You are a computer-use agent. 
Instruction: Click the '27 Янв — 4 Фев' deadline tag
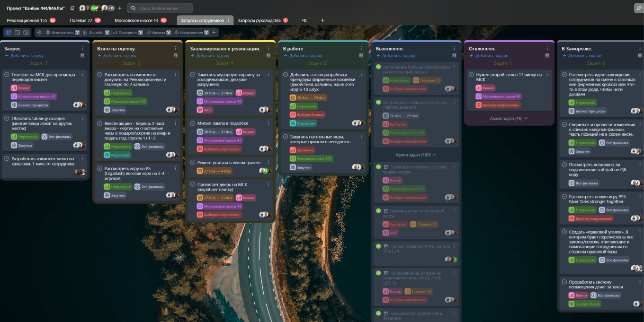[214, 171]
